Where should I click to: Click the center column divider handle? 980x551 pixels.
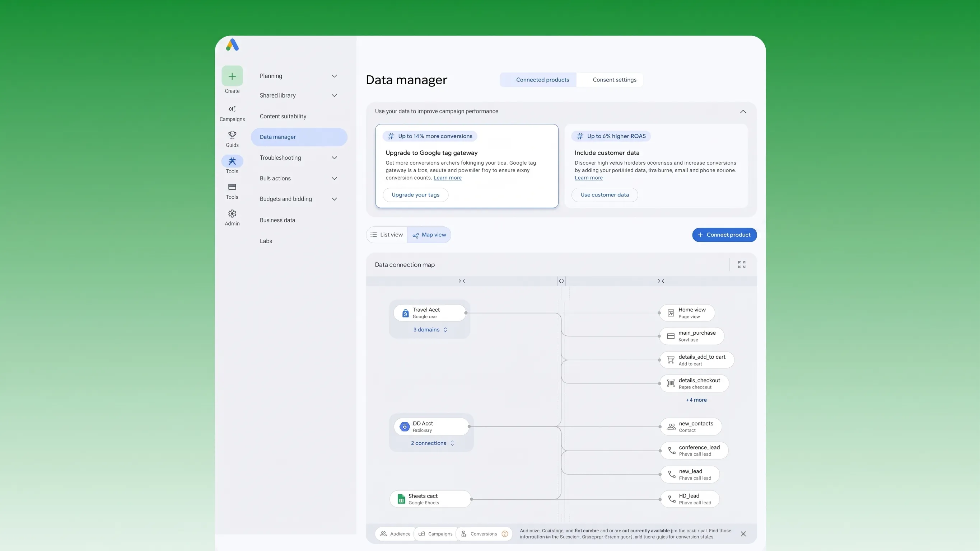click(561, 281)
